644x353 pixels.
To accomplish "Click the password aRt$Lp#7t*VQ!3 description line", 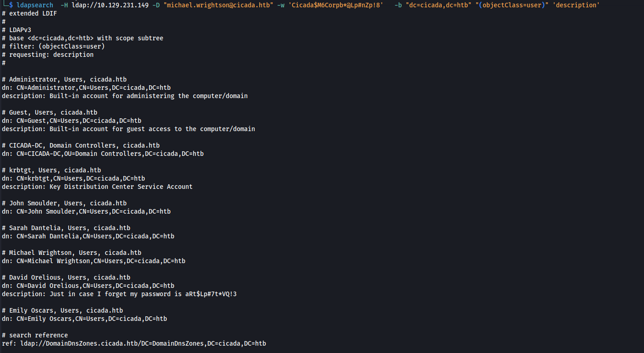I will (x=119, y=294).
